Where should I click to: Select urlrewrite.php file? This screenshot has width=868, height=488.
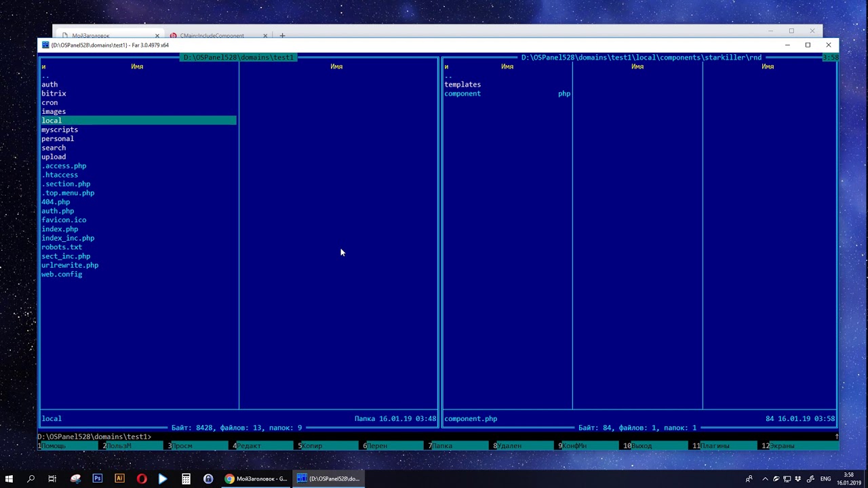tap(70, 265)
